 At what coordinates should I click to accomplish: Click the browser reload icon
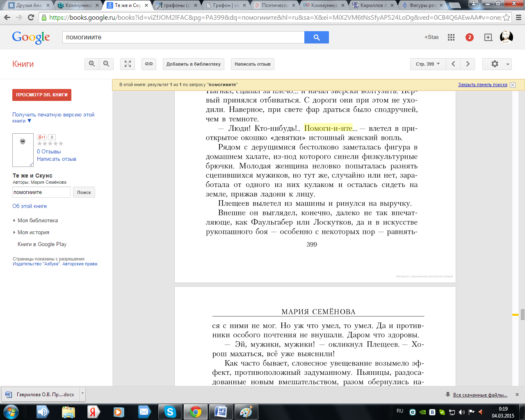point(31,17)
